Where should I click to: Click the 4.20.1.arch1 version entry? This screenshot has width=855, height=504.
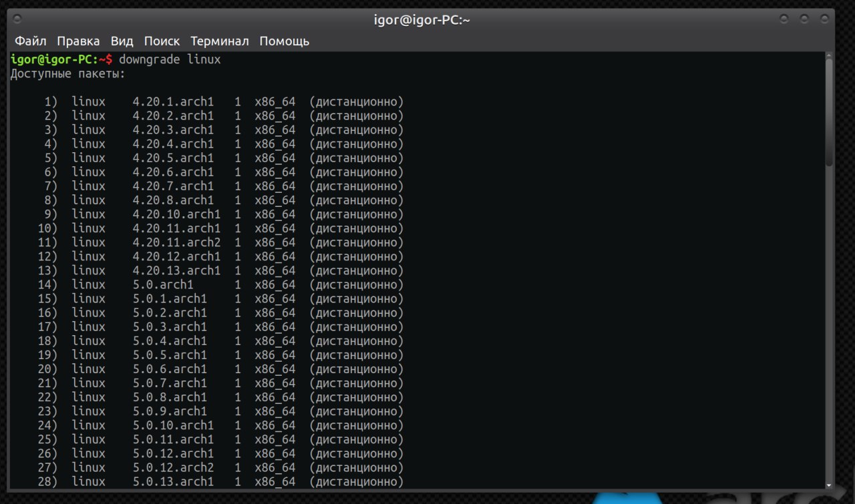173,102
